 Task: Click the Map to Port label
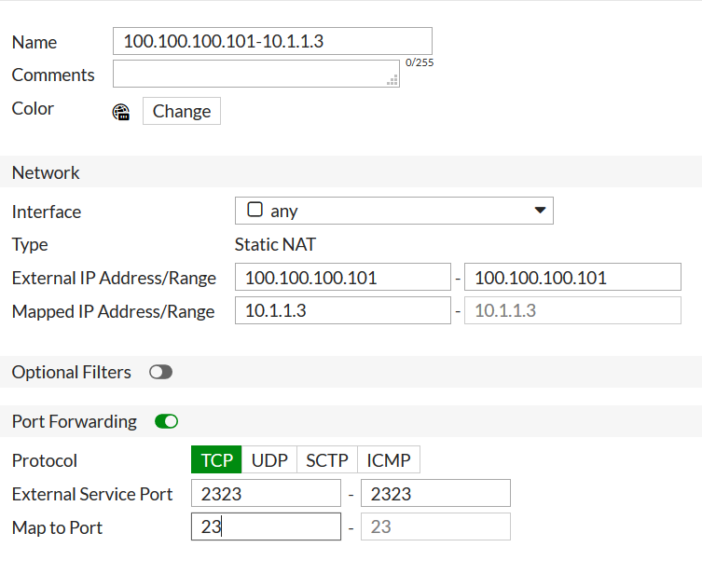57,527
